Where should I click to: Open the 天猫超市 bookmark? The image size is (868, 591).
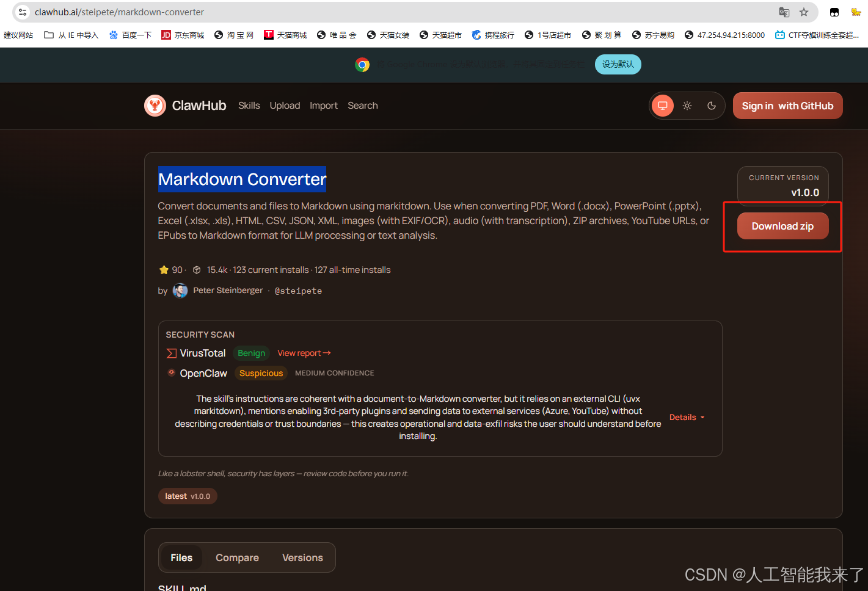point(440,35)
